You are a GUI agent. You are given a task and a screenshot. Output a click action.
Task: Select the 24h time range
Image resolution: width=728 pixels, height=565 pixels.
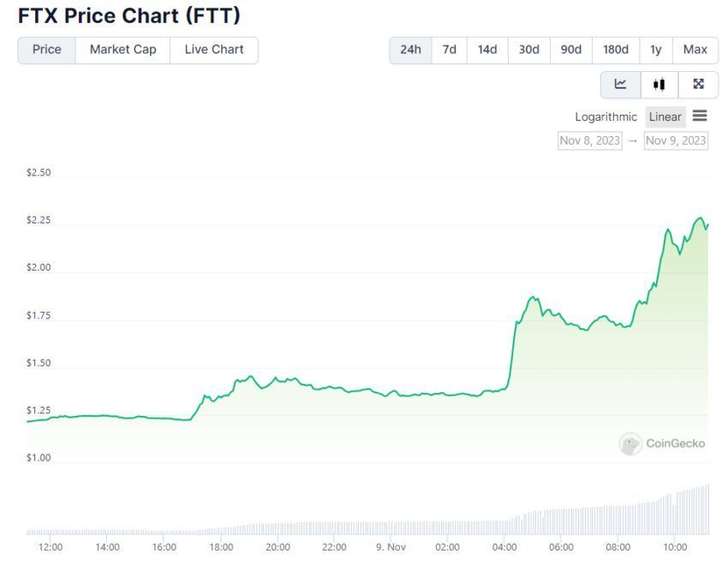410,50
